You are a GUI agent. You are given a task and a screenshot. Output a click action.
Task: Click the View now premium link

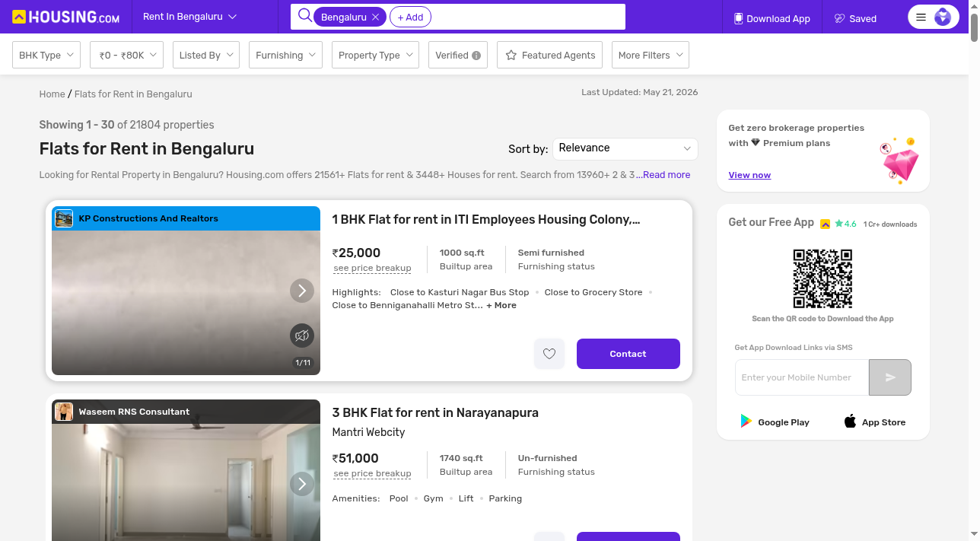[749, 175]
